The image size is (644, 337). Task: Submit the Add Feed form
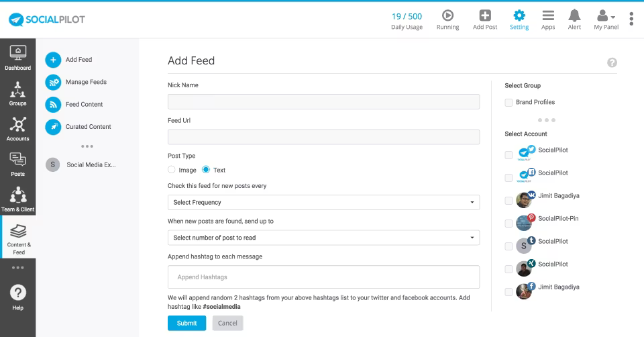[187, 323]
